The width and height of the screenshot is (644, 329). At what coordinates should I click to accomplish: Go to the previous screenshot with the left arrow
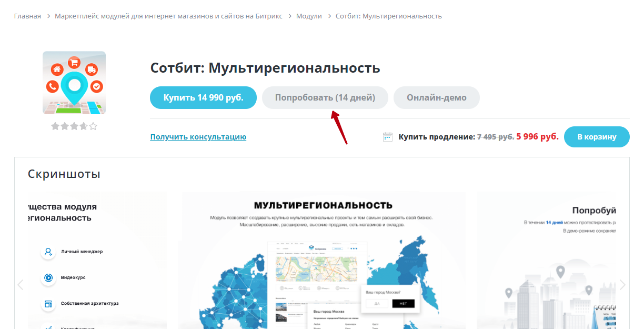[21, 285]
